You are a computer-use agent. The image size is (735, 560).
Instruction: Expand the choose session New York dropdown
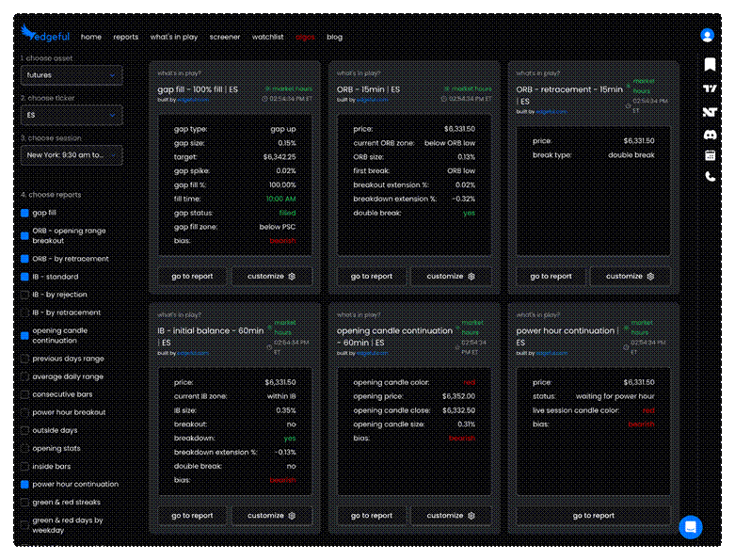(x=72, y=154)
